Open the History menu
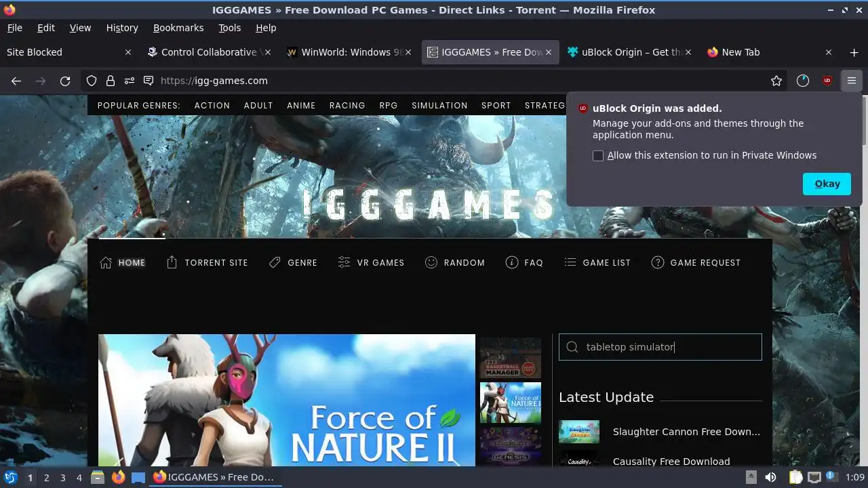Screen dimensions: 868x488 (122, 28)
